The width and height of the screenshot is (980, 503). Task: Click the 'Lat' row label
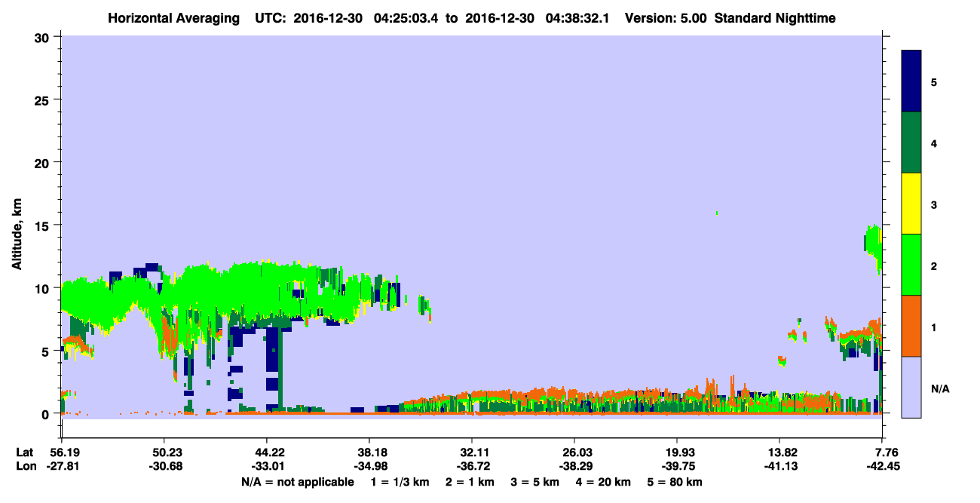(24, 452)
